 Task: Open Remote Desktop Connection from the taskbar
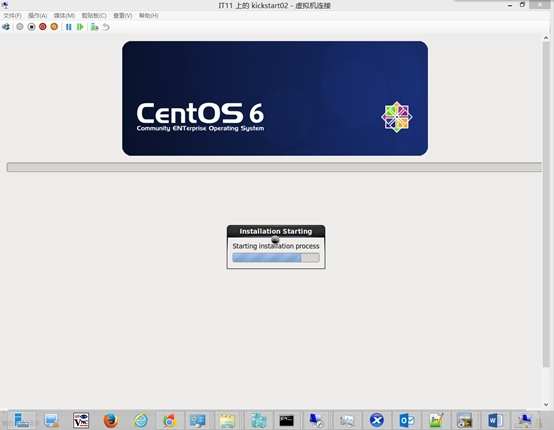[316, 420]
